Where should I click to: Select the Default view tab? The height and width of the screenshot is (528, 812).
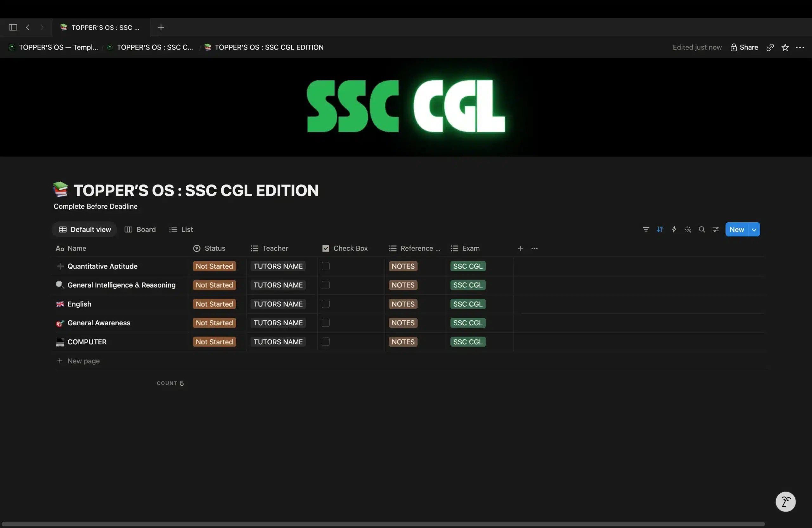(x=85, y=230)
